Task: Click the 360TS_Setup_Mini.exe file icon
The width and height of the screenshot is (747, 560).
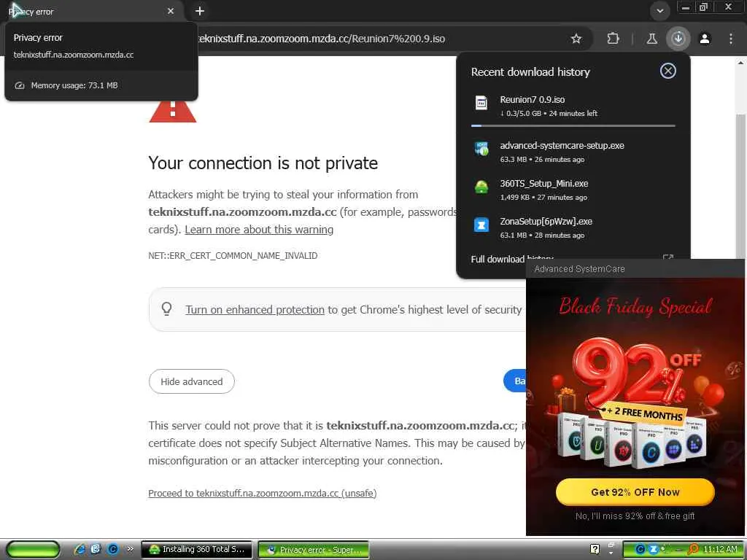Action: [481, 187]
